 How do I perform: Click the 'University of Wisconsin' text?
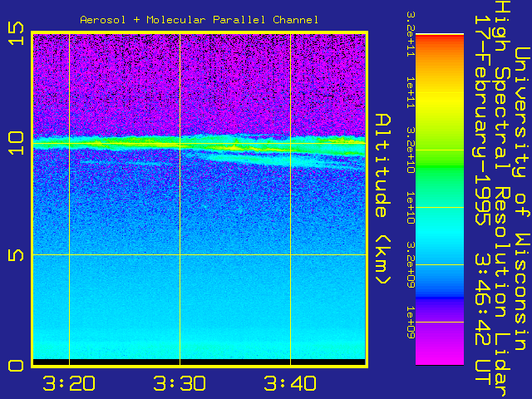(x=522, y=199)
